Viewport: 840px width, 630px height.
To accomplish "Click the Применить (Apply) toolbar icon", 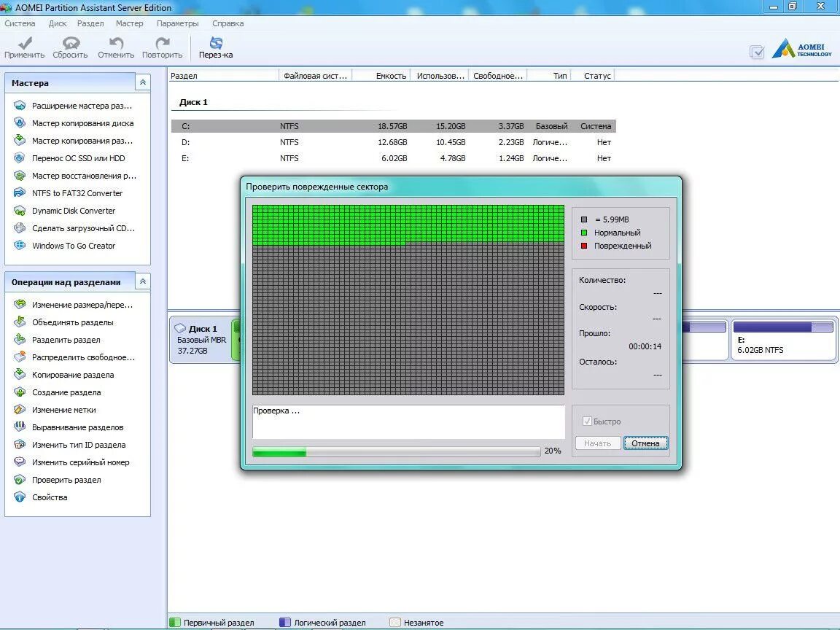I will coord(25,43).
